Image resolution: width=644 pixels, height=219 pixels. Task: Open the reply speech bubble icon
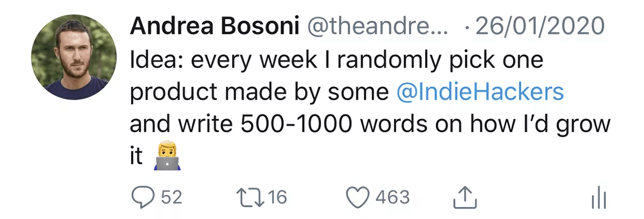click(x=143, y=198)
